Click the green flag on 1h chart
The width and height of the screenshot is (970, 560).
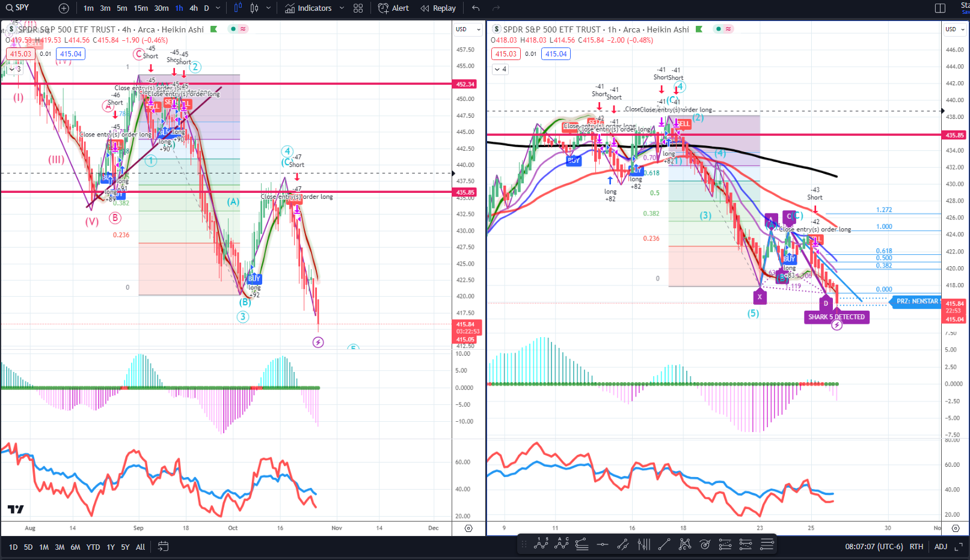click(x=699, y=29)
